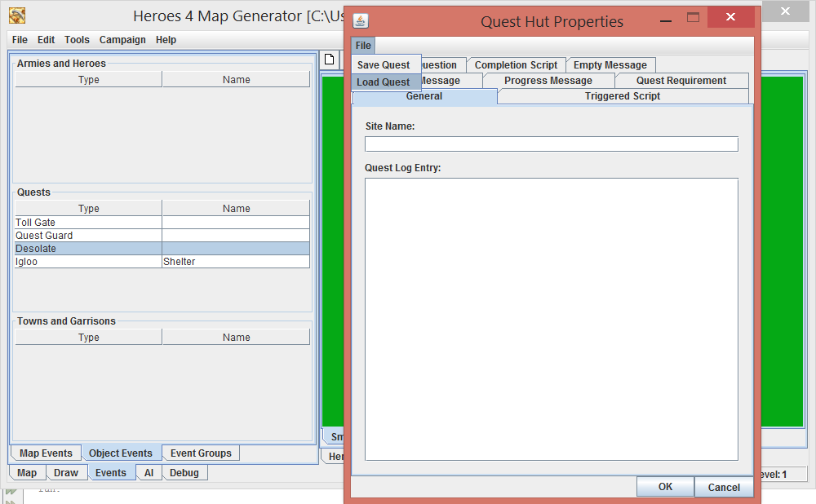Image resolution: width=816 pixels, height=504 pixels.
Task: Switch to the Progress Message tab
Action: point(548,81)
